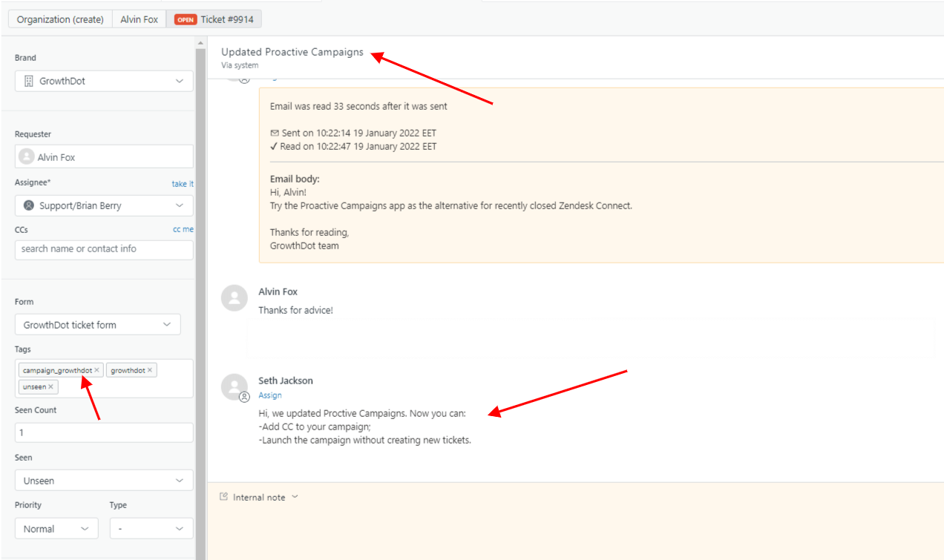This screenshot has height=560, width=944.
Task: Click Alvin Fox's avatar in the conversation
Action: [x=235, y=297]
